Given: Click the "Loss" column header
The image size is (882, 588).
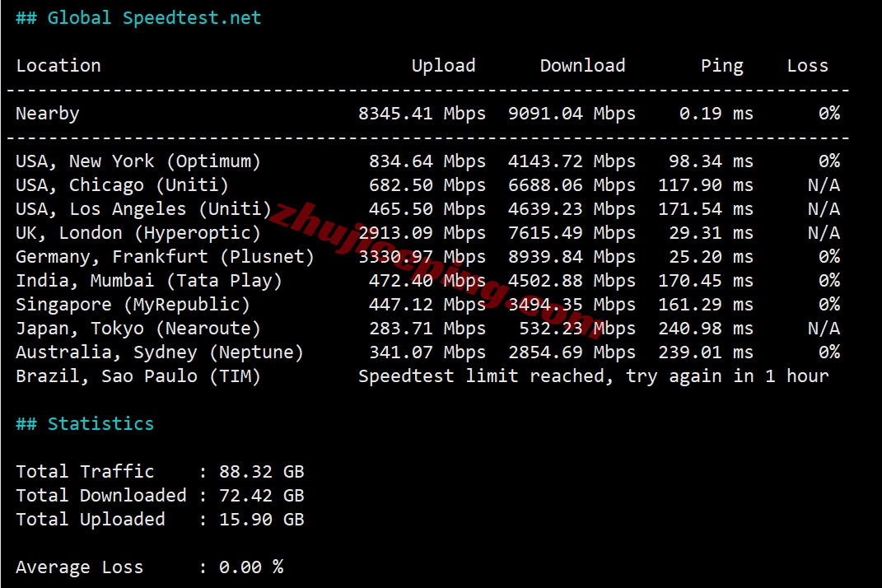Looking at the screenshot, I should pyautogui.click(x=807, y=66).
